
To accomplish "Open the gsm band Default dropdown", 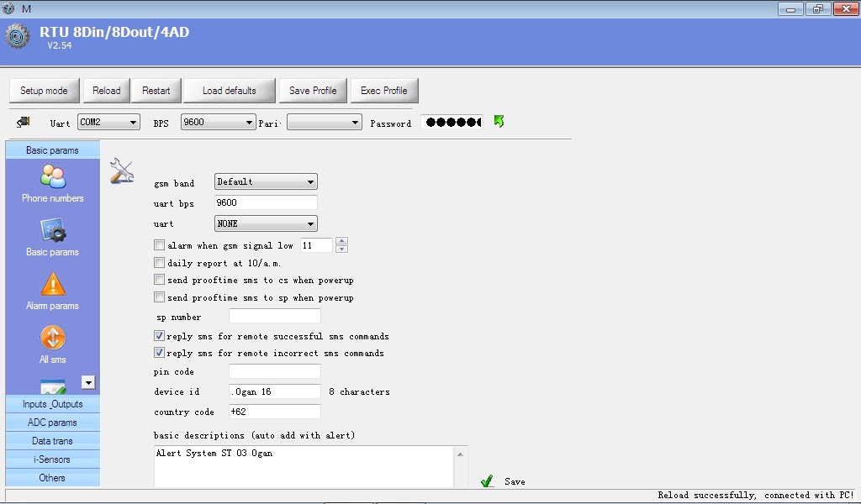I will point(266,181).
